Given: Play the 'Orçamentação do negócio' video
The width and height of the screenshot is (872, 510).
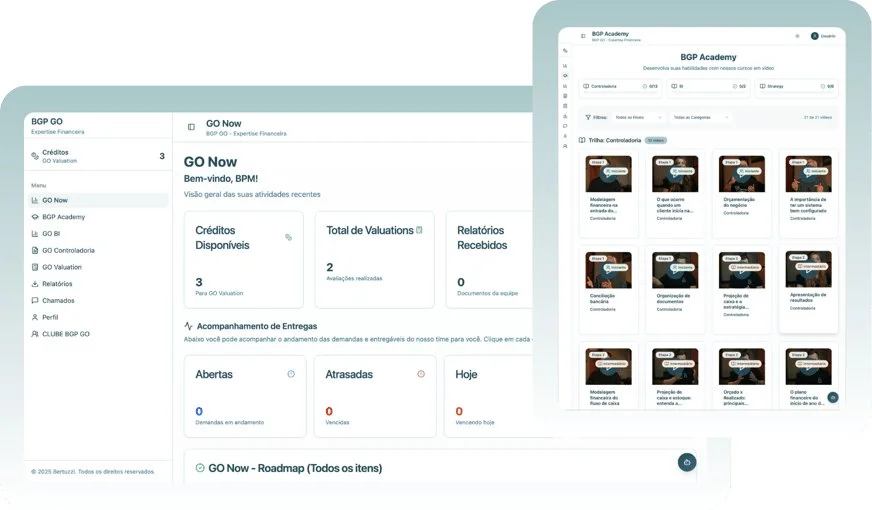Looking at the screenshot, I should click(742, 174).
